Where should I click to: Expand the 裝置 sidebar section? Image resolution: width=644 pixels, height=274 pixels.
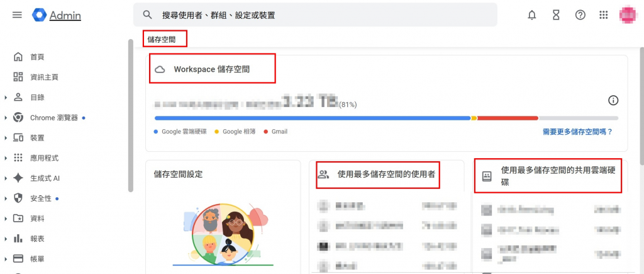pyautogui.click(x=6, y=138)
